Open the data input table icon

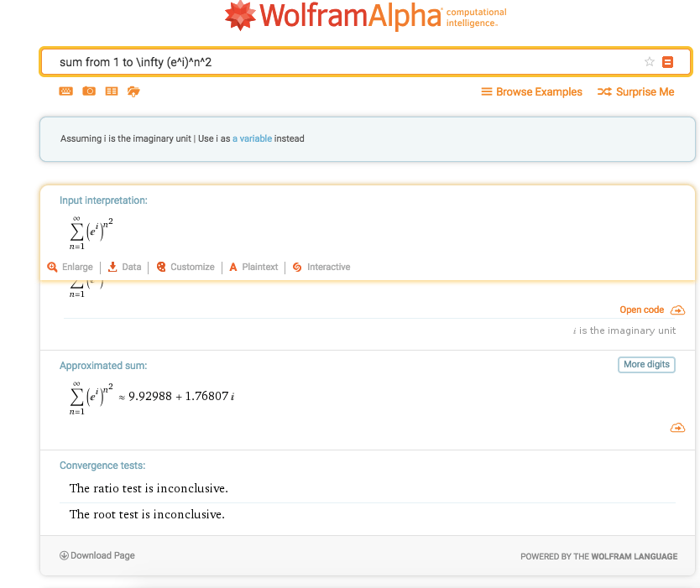[111, 91]
